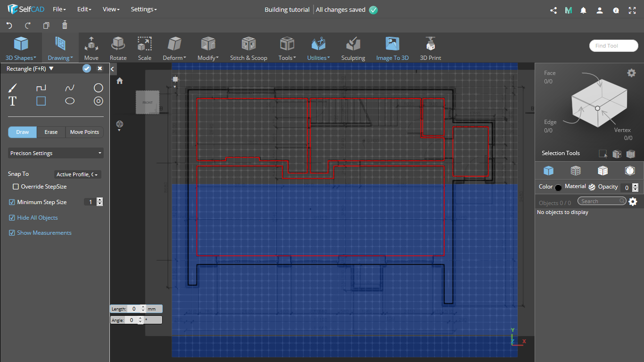Open the Deform dropdown

point(174,49)
